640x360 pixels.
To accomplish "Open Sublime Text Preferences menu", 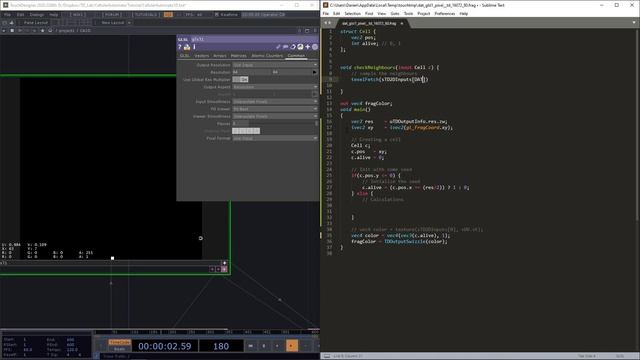I will point(444,13).
